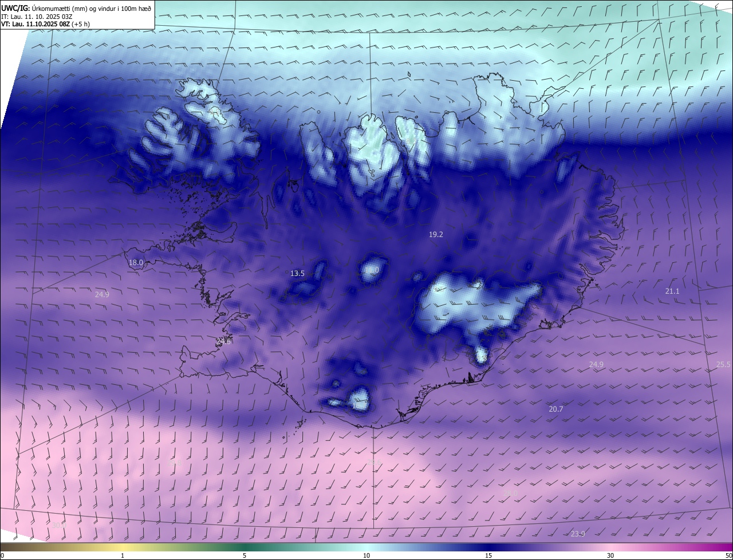Click the 24.6 value label on the map

tap(223, 341)
